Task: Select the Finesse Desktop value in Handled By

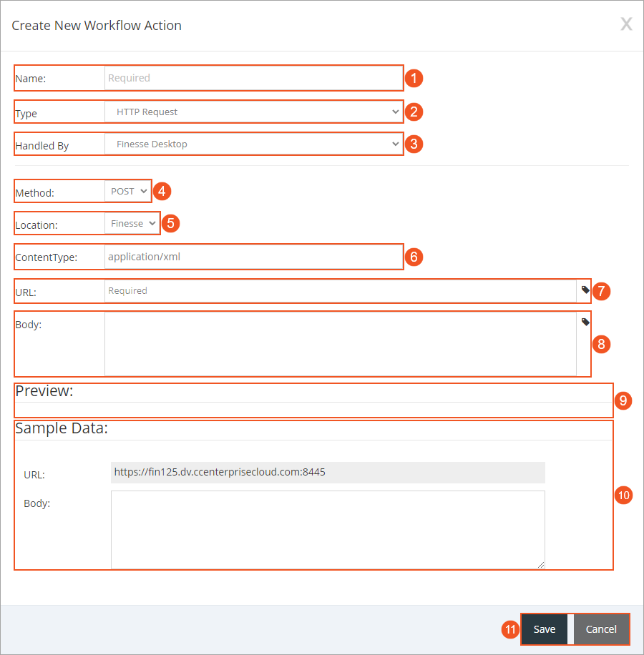Action: [x=151, y=144]
